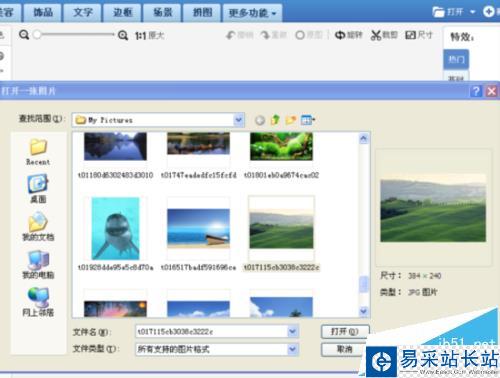Image resolution: width=500 pixels, height=378 pixels.
Task: Switch to the 文字 tab
Action: click(x=83, y=13)
